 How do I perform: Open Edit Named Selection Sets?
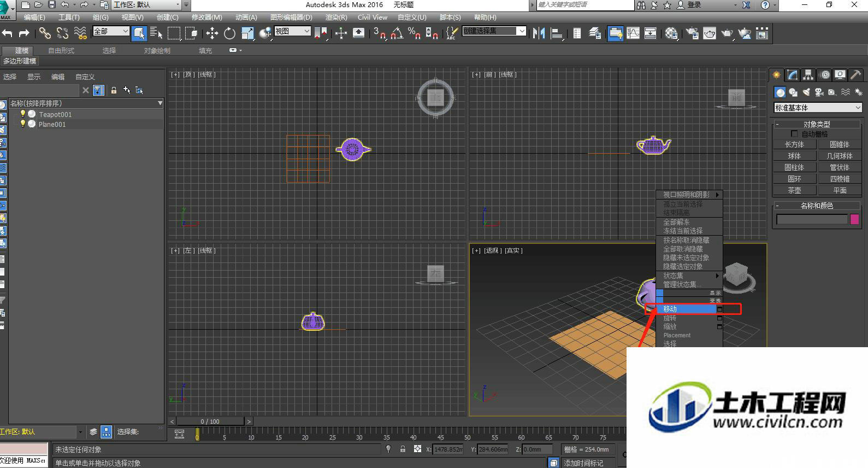click(x=451, y=33)
